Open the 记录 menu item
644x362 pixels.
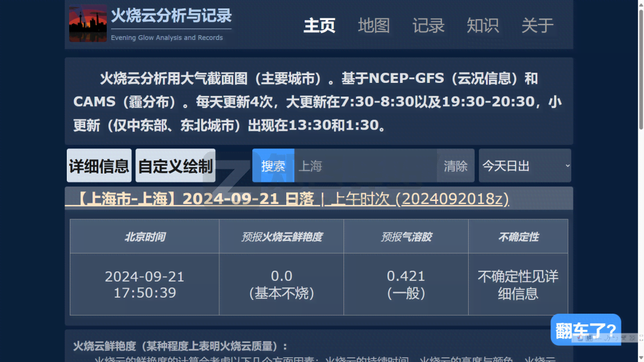point(428,26)
